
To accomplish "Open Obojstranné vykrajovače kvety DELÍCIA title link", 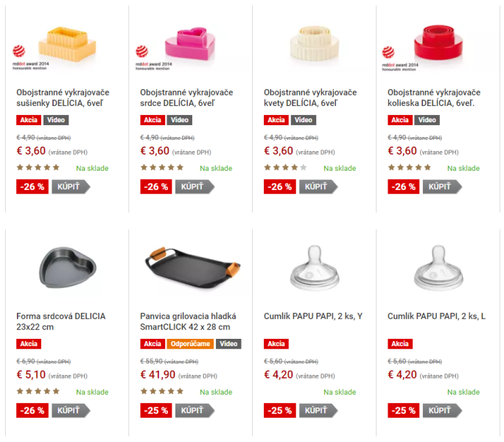I will [x=310, y=98].
